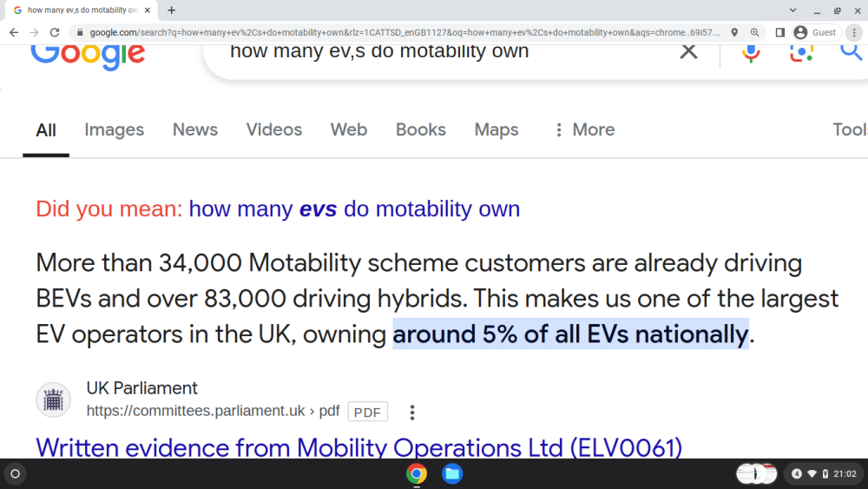Click the PDF label badge
The height and width of the screenshot is (489, 868).
click(367, 412)
